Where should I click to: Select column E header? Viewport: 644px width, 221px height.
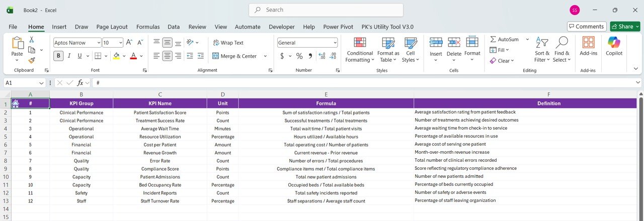pyautogui.click(x=326, y=94)
